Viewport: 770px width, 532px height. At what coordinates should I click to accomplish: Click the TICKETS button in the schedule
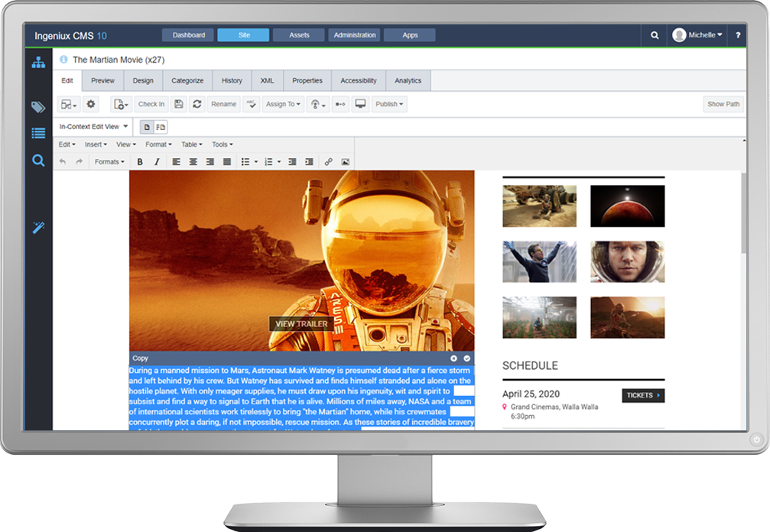coord(642,395)
